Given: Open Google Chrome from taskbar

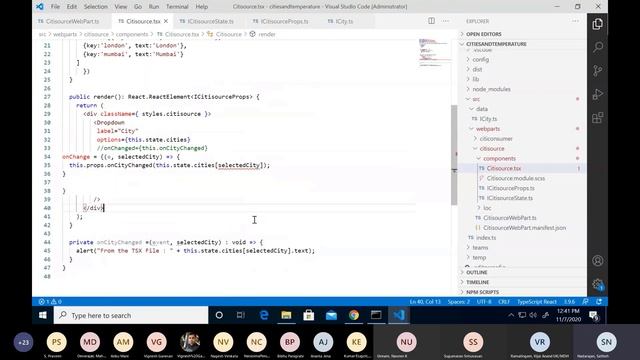Looking at the screenshot, I should pos(354,315).
